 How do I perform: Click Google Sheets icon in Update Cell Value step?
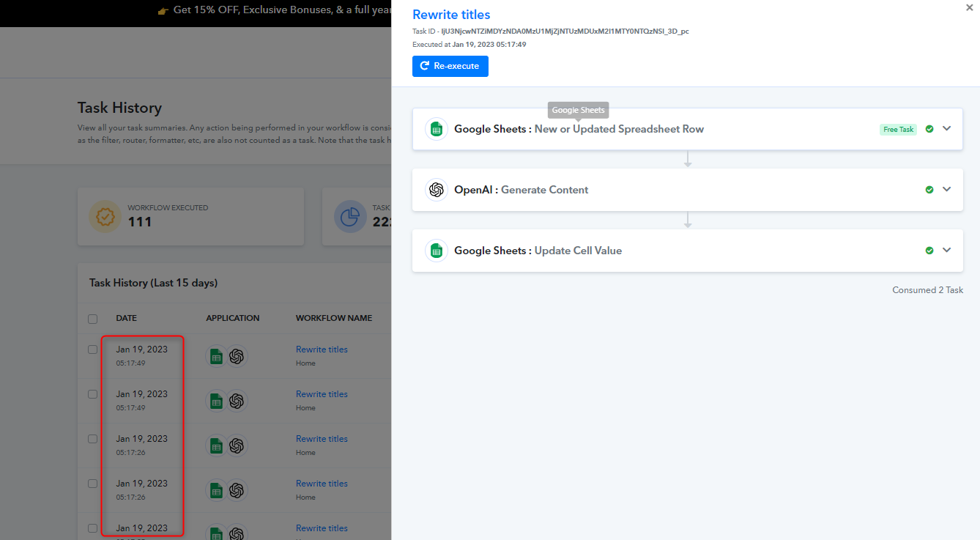click(x=437, y=251)
